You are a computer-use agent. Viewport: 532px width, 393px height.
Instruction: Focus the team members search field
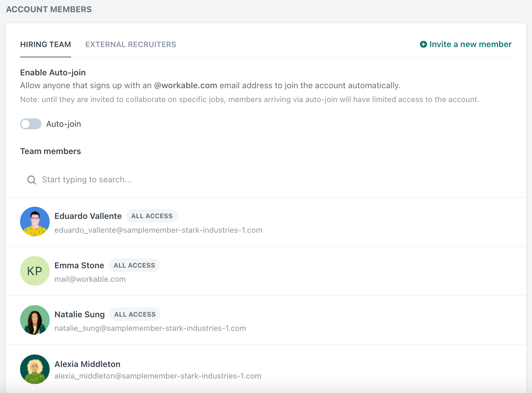click(266, 180)
